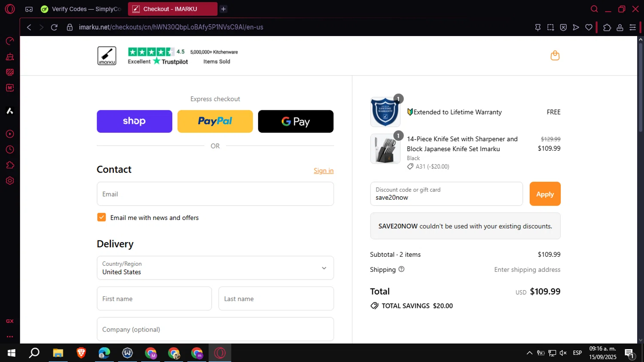The width and height of the screenshot is (644, 362).
Task: Open the extensions cube icon
Action: point(607,27)
